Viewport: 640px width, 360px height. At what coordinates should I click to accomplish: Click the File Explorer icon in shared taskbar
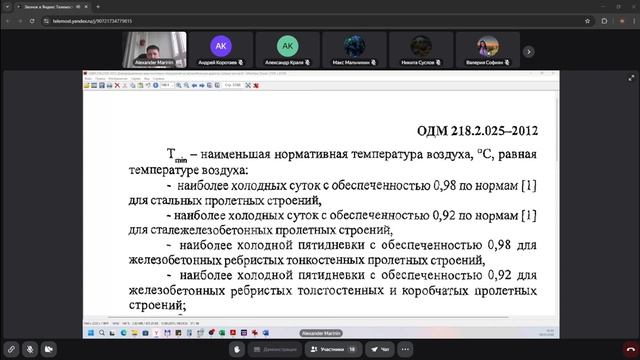click(134, 333)
